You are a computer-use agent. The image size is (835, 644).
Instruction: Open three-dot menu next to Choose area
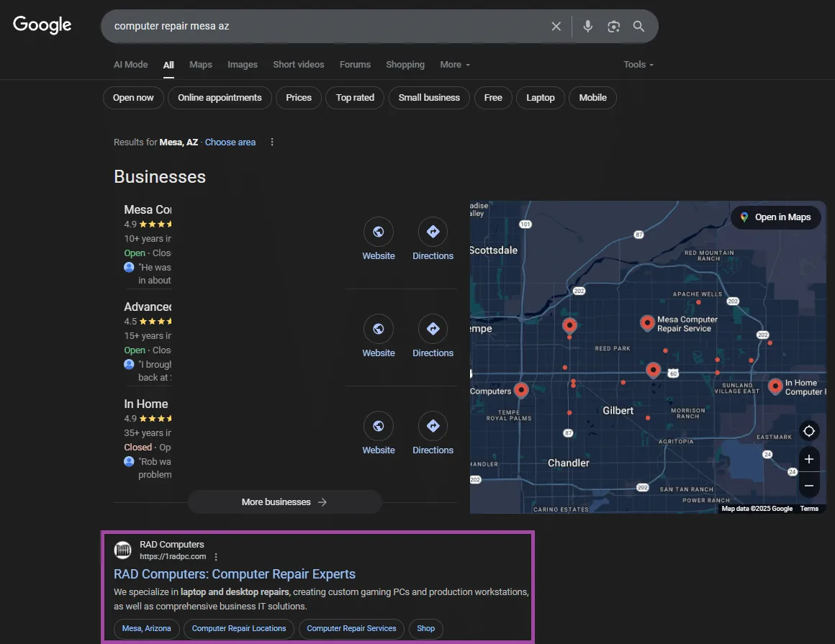click(x=272, y=142)
